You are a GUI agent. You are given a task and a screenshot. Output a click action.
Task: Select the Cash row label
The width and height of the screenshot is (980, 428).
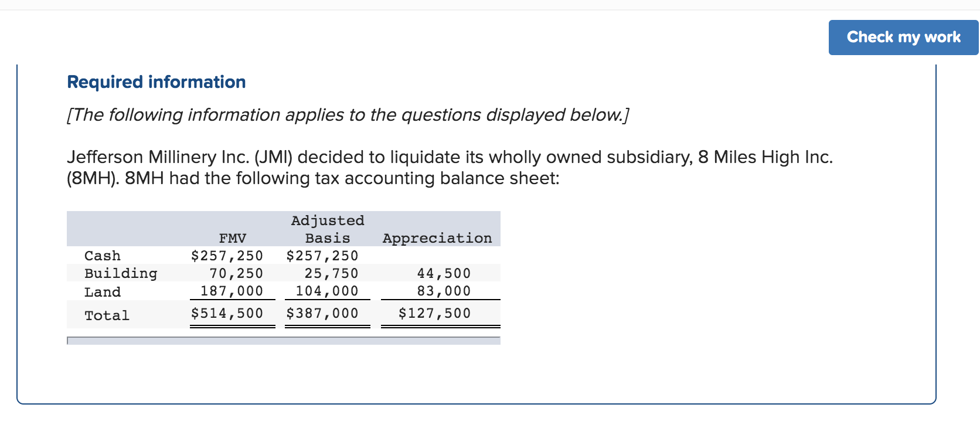(102, 256)
